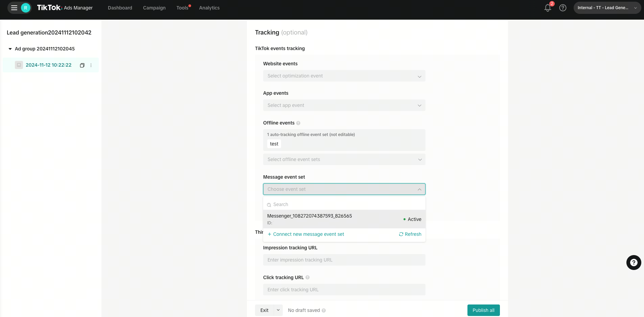
Task: Click the ad thumbnail placeholder icon
Action: (x=19, y=65)
